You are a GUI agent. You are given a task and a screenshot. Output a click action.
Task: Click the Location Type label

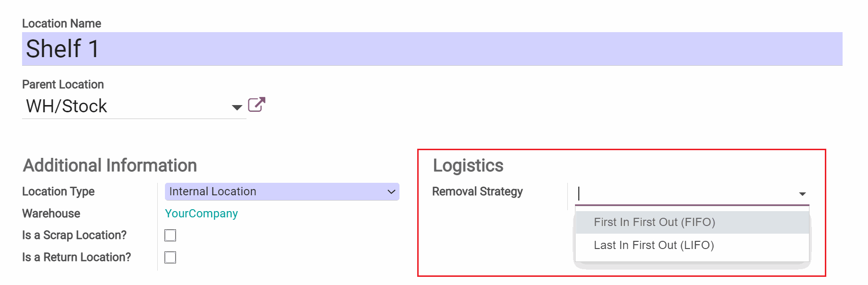(x=58, y=191)
